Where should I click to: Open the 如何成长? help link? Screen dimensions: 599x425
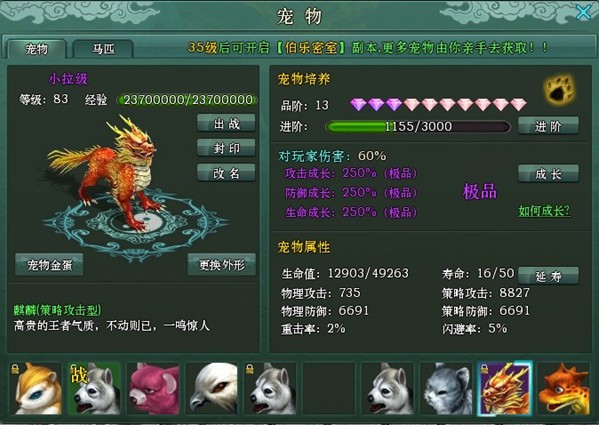[x=544, y=210]
